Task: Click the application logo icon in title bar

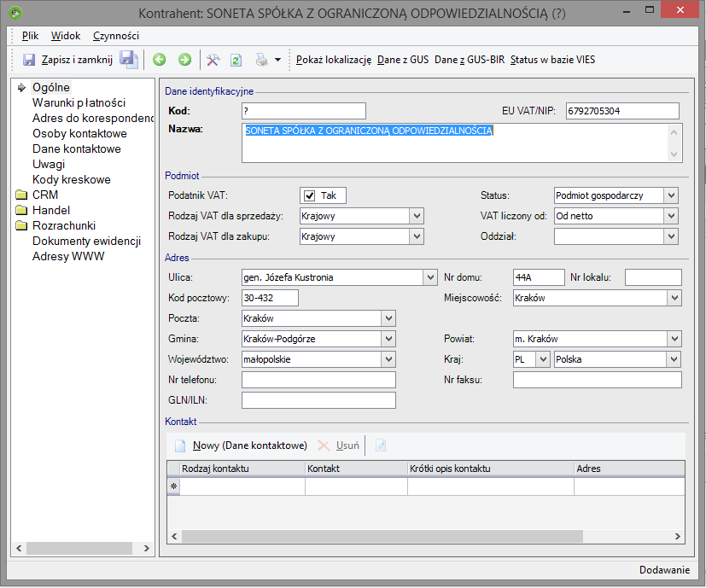Action: [15, 13]
